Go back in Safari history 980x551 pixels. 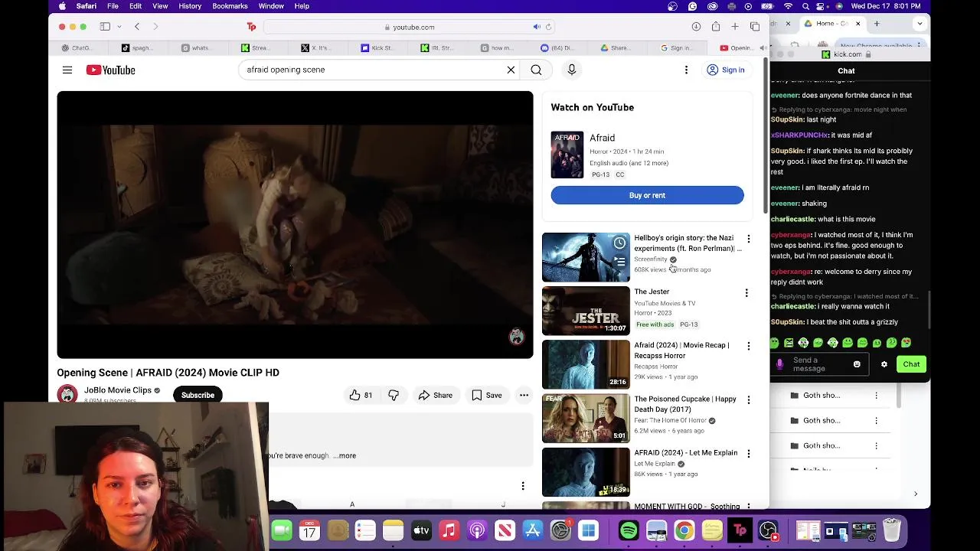tap(137, 27)
